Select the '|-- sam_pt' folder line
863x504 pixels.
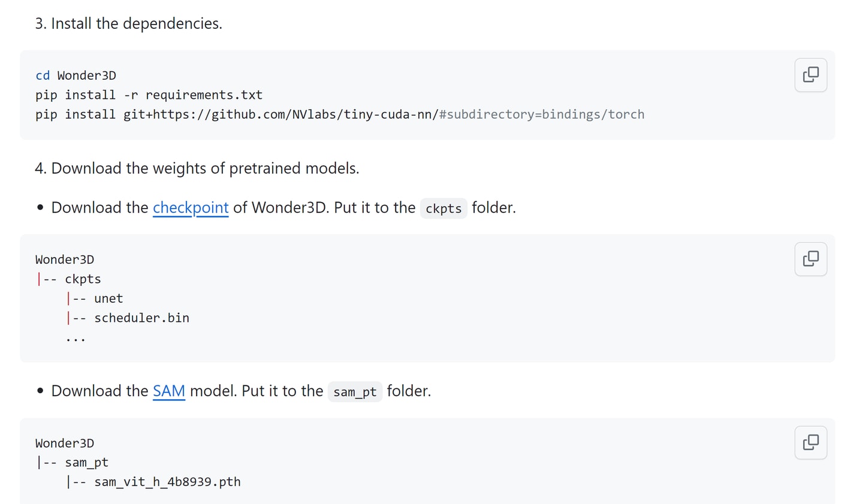(72, 463)
